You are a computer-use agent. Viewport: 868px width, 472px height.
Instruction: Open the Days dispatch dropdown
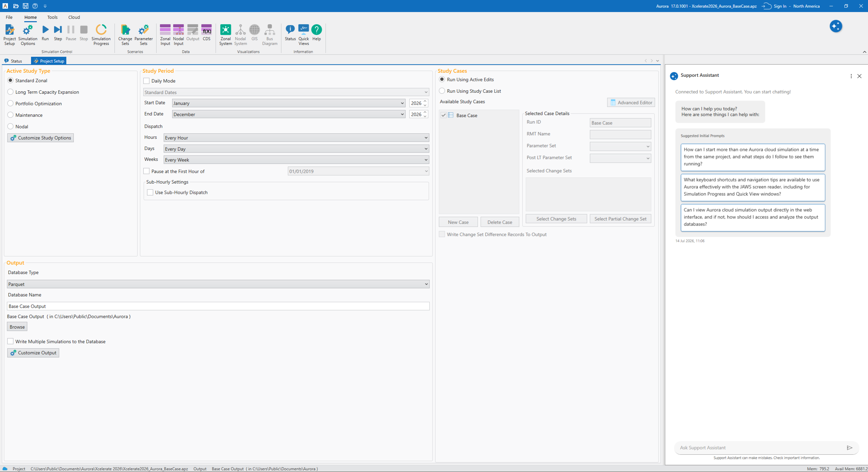coord(296,149)
